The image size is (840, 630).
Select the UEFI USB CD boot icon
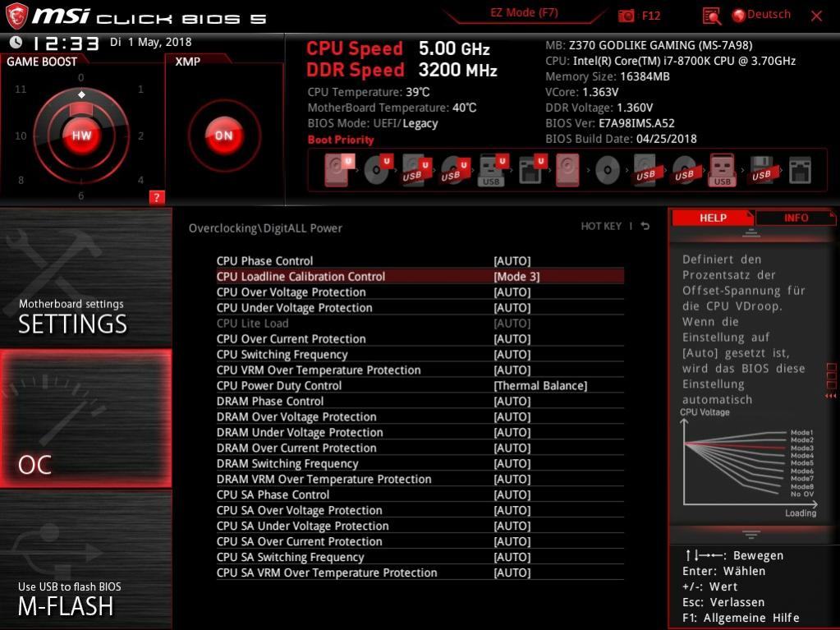pyautogui.click(x=454, y=170)
